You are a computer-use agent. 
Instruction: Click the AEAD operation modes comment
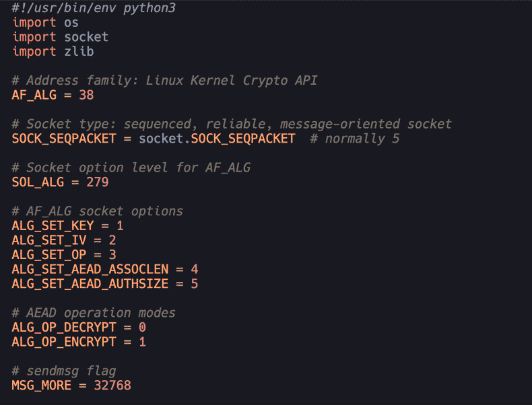pyautogui.click(x=94, y=313)
